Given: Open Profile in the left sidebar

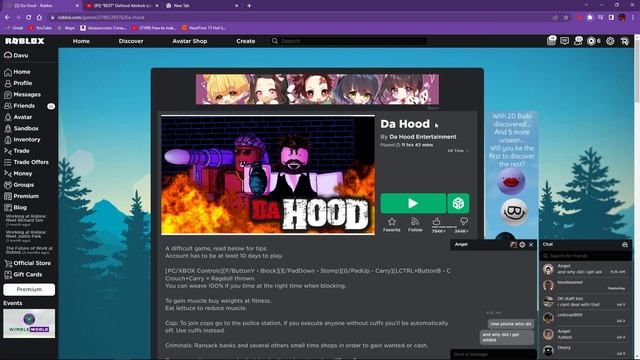Looking at the screenshot, I should click(x=18, y=83).
